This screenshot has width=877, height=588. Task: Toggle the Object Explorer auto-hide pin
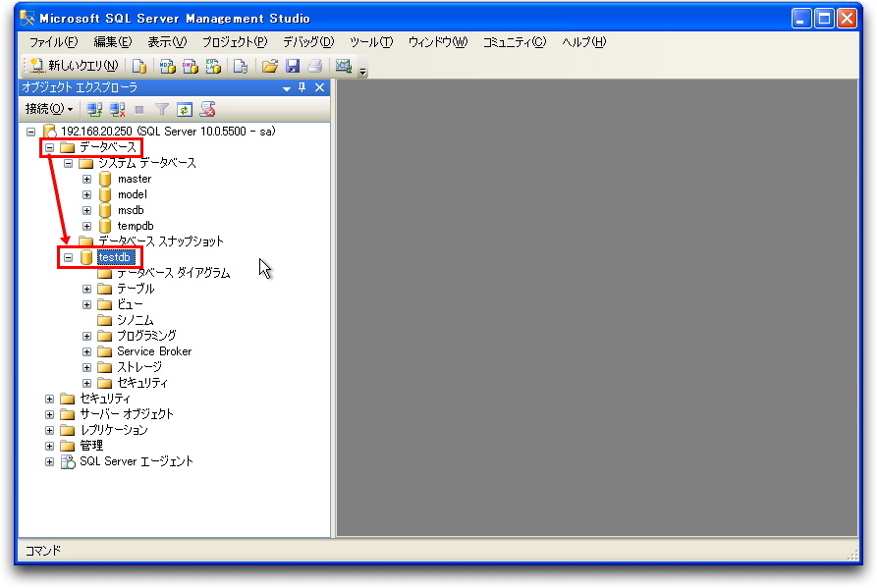tap(302, 87)
